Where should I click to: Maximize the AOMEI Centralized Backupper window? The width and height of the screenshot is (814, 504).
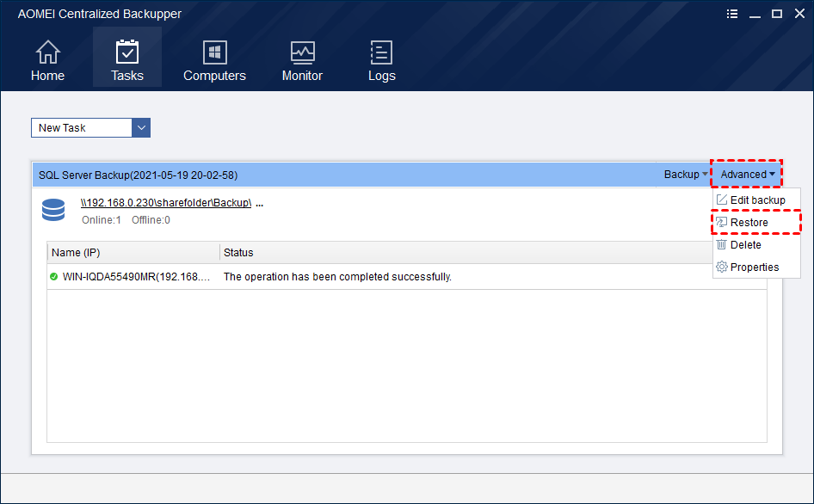pyautogui.click(x=777, y=14)
